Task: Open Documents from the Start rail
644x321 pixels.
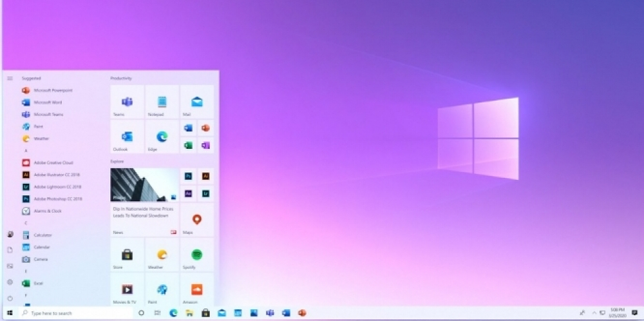Action: [x=10, y=250]
